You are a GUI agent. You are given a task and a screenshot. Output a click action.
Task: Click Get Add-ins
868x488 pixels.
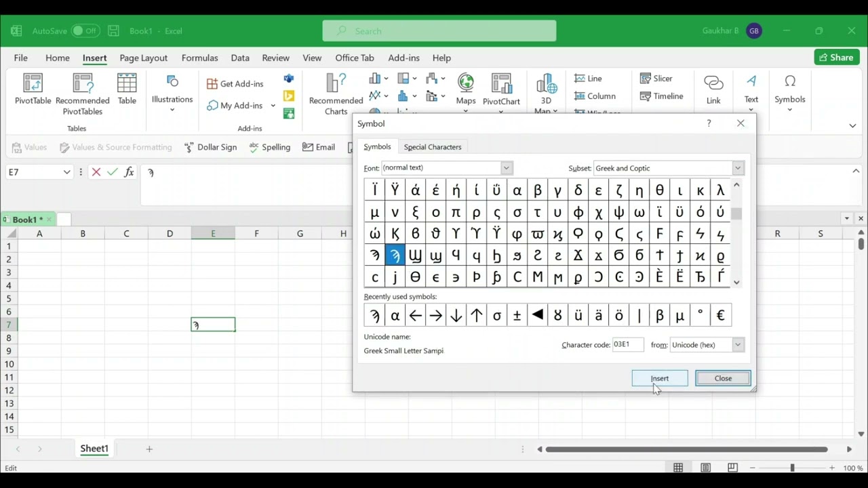(x=235, y=83)
